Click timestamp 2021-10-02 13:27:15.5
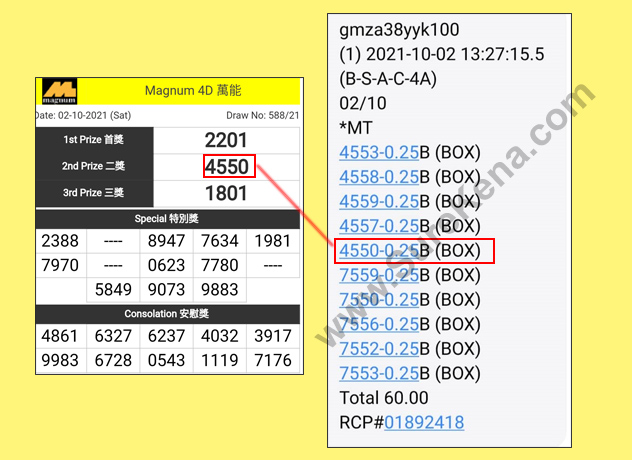The height and width of the screenshot is (460, 632). pos(455,54)
